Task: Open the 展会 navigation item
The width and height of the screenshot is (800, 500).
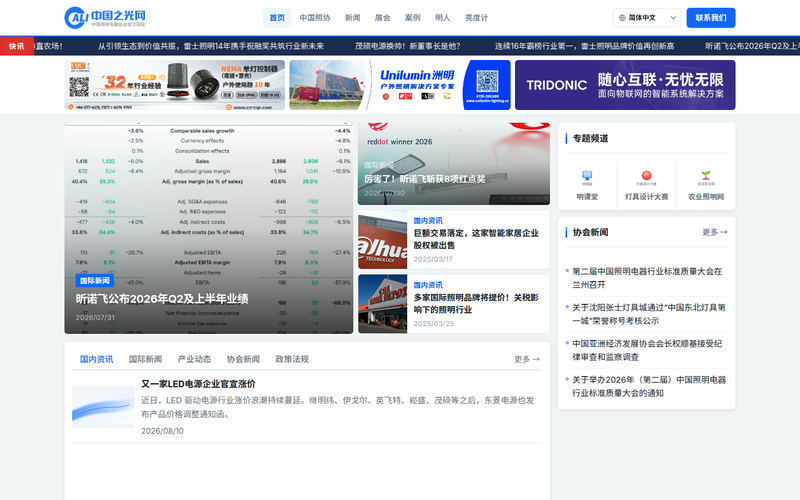Action: click(383, 18)
